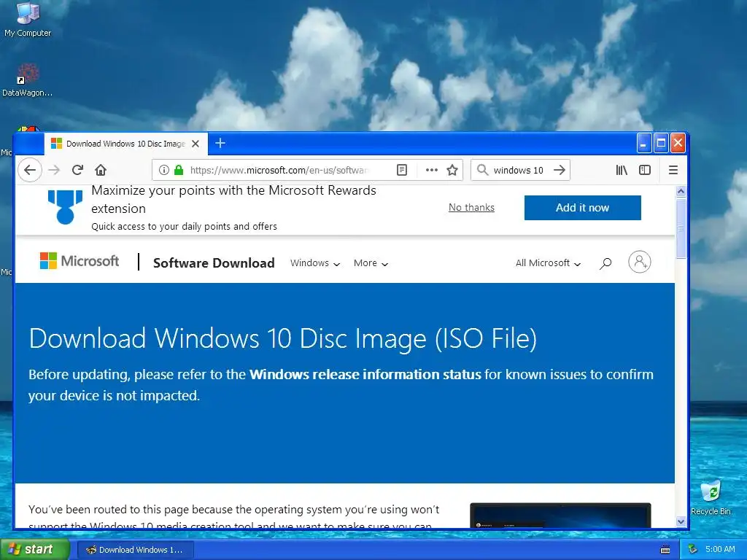Click the tray icon beside clock

[x=693, y=550]
